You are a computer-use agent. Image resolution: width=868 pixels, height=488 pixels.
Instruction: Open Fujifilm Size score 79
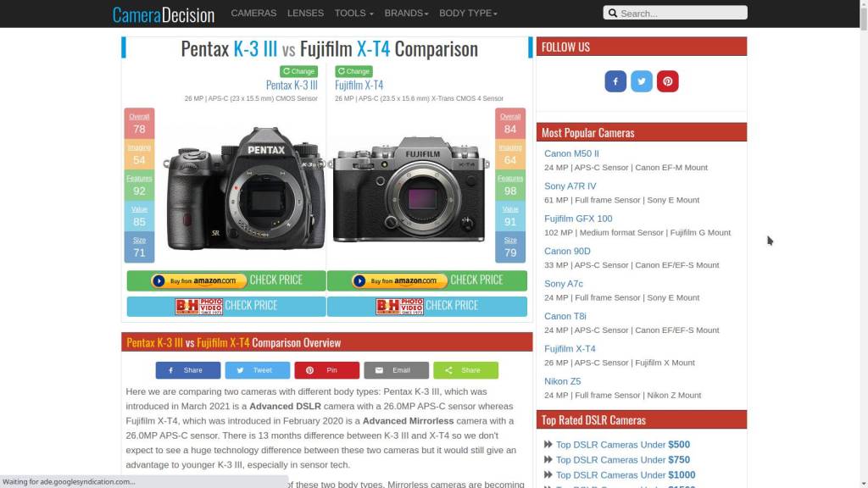click(509, 247)
